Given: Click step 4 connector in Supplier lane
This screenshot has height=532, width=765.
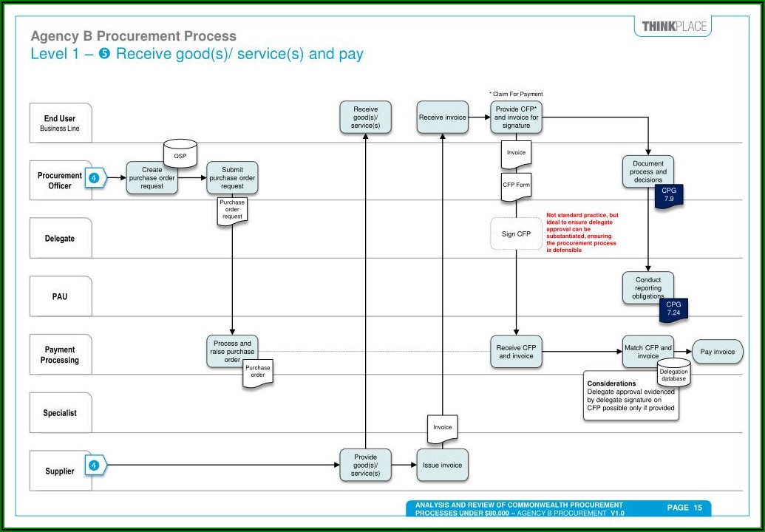Looking at the screenshot, I should click(95, 465).
